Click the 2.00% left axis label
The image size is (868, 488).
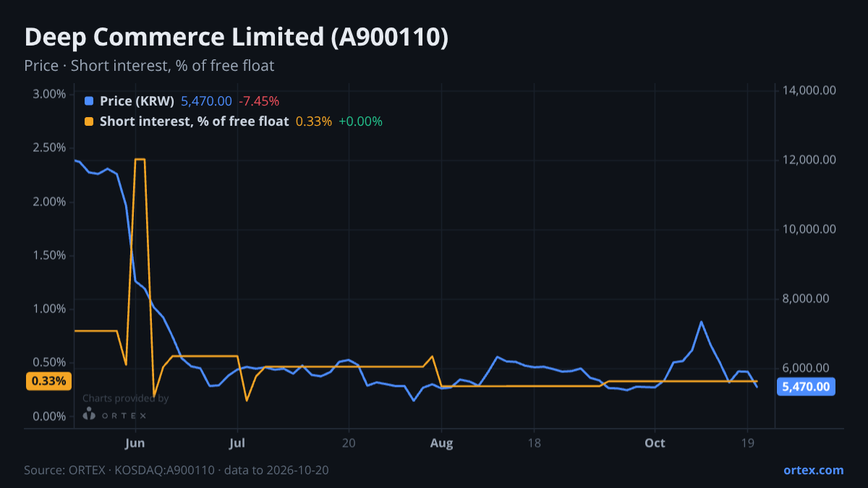click(x=49, y=202)
